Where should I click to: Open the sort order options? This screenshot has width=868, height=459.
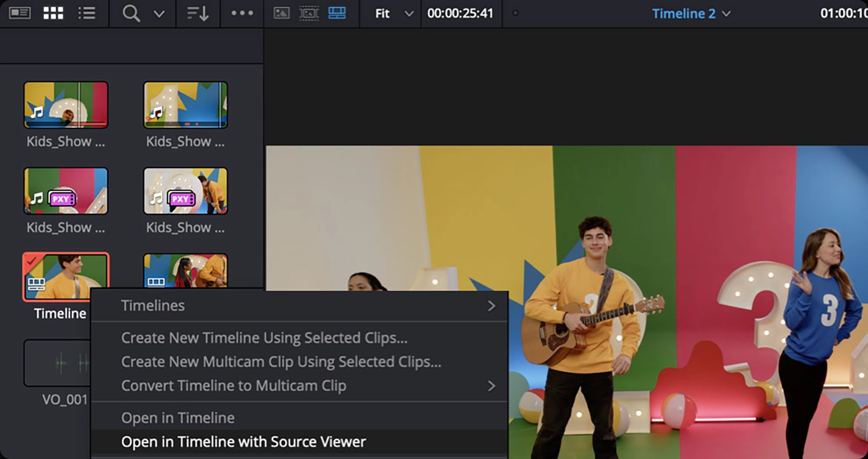coord(197,13)
